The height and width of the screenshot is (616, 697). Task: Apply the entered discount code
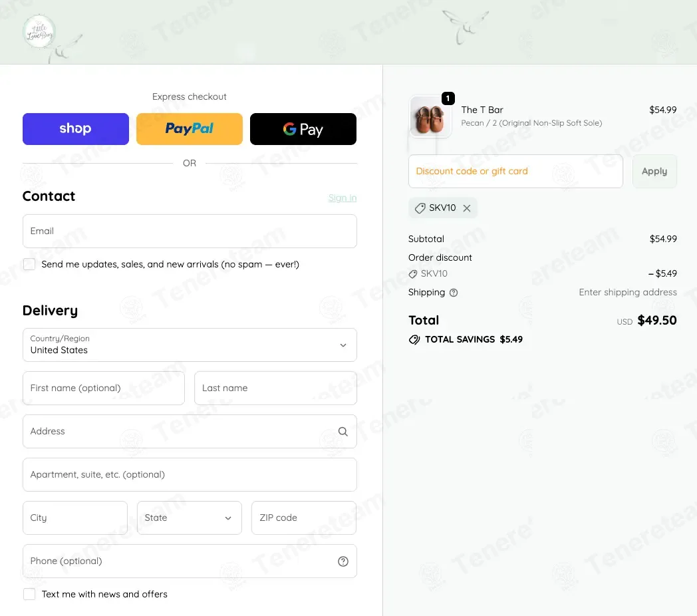tap(655, 171)
